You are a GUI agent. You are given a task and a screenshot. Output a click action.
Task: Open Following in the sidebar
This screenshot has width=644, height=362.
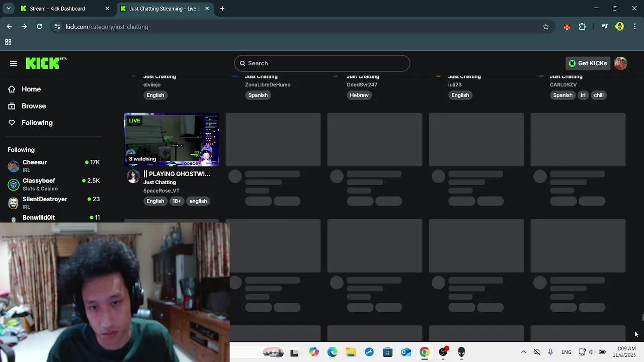tap(37, 123)
